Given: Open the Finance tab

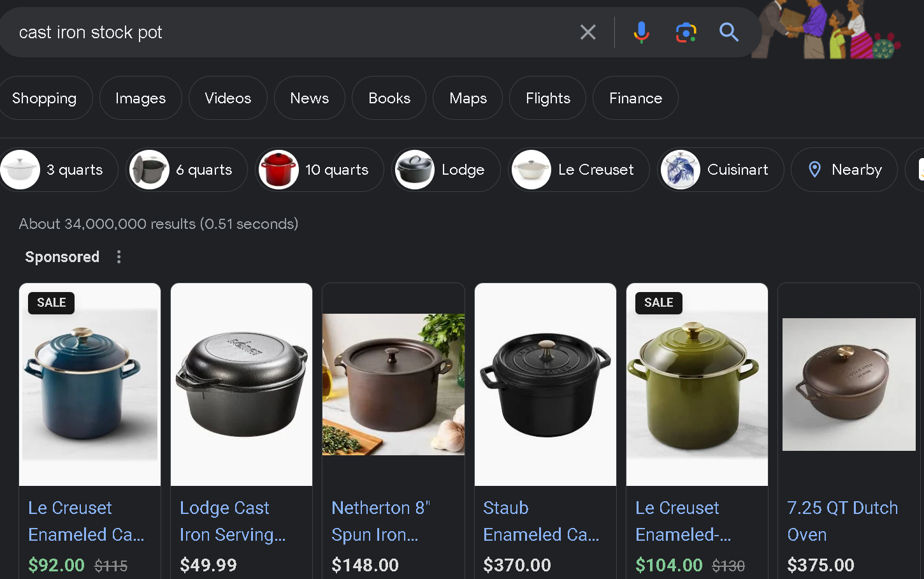Looking at the screenshot, I should coord(635,98).
